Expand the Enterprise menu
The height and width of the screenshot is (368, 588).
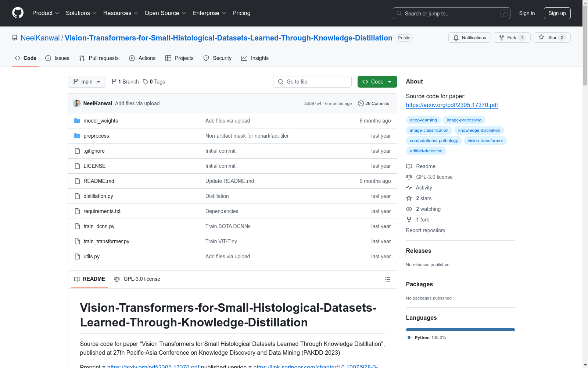pyautogui.click(x=209, y=13)
